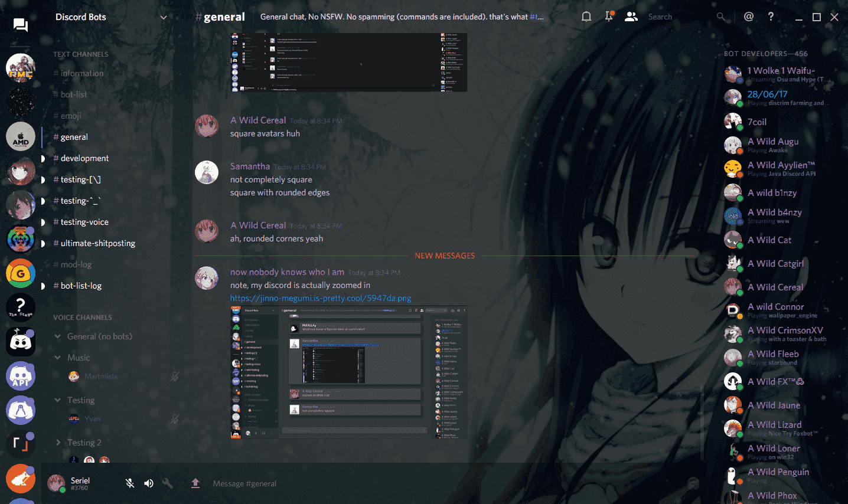Open user settings wrench icon
This screenshot has width=848, height=504.
[x=168, y=483]
